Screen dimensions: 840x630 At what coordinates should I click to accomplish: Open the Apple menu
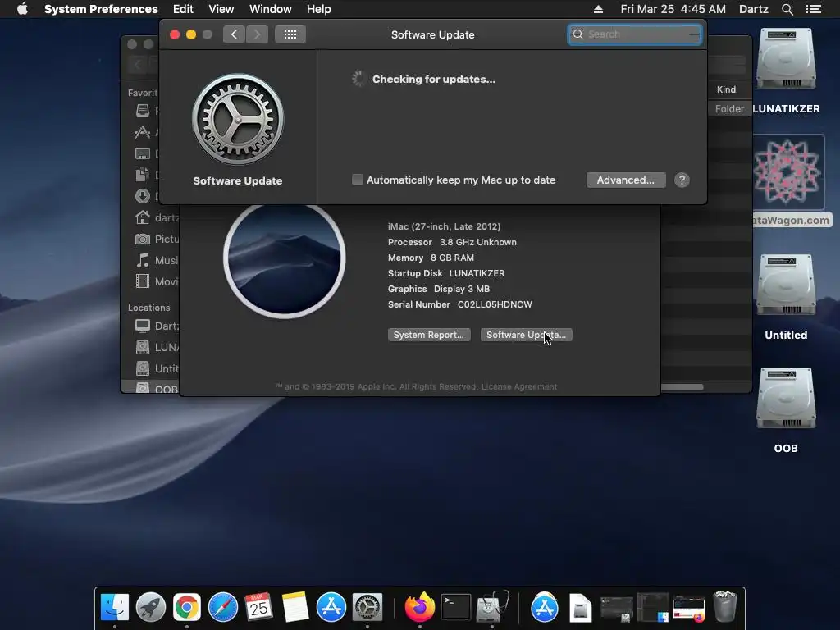pyautogui.click(x=22, y=8)
